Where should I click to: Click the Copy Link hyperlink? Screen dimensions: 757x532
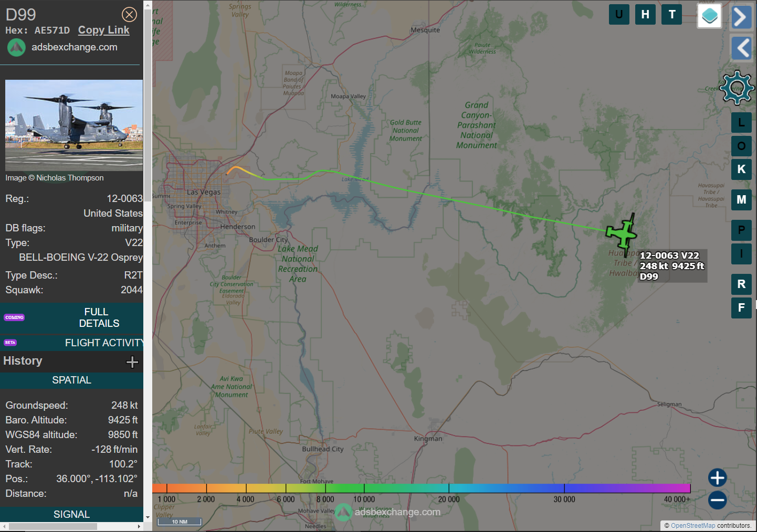(x=103, y=30)
